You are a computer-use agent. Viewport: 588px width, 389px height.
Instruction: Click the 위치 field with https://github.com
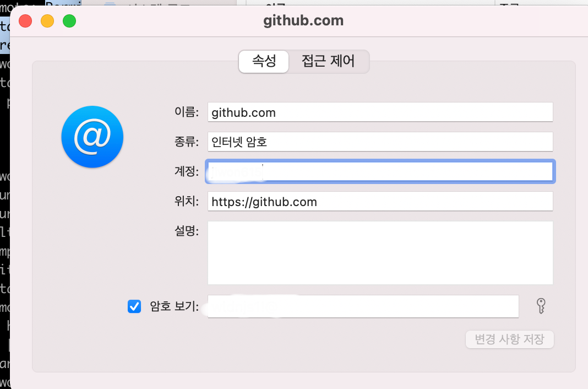tap(380, 202)
